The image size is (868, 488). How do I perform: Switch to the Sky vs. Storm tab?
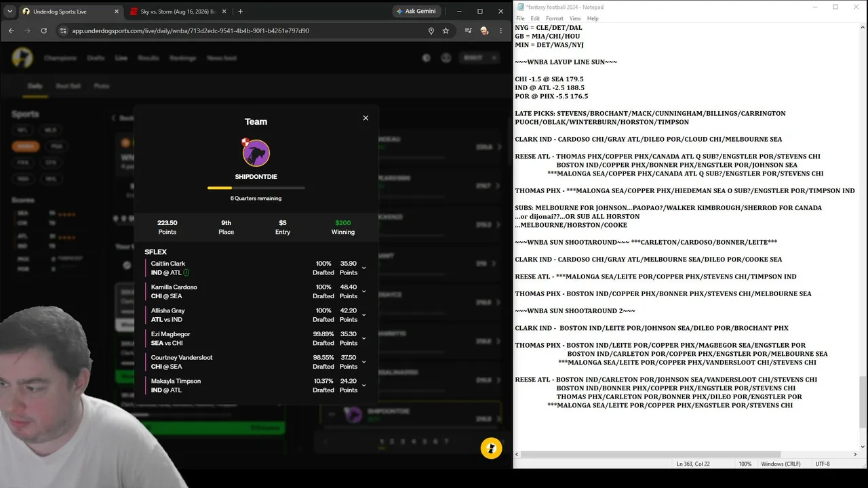click(x=178, y=12)
